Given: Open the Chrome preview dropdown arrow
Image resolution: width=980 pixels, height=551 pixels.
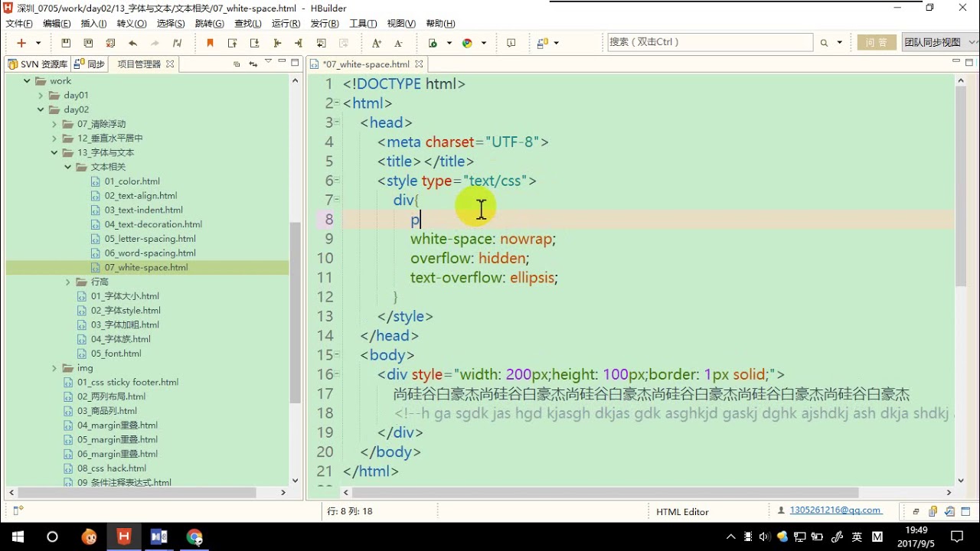Looking at the screenshot, I should 483,44.
